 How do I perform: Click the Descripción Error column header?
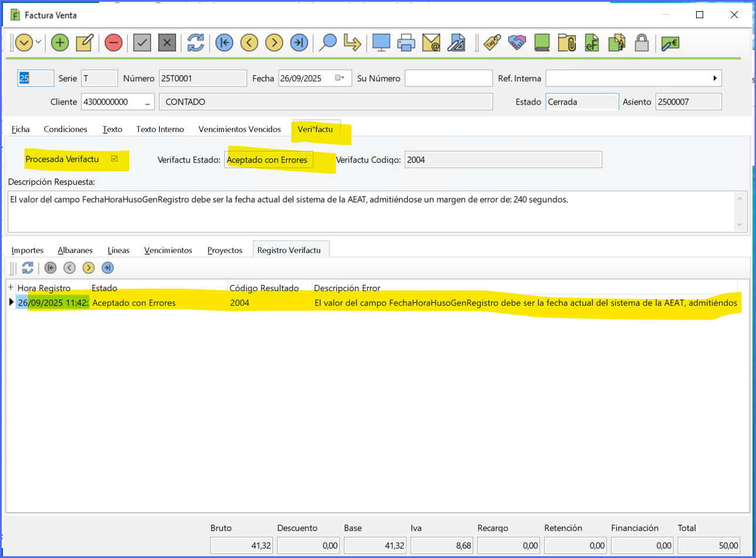525,288
